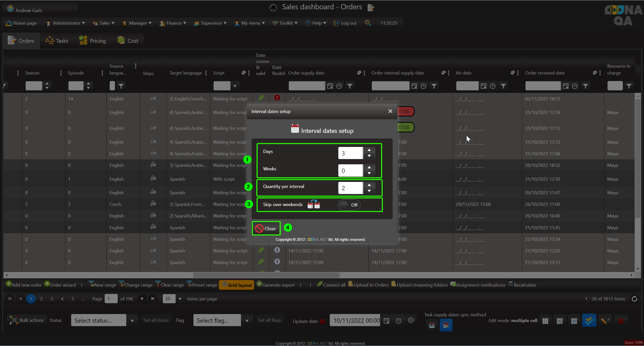Toggle the blue checkmark edit mode button

[589, 320]
